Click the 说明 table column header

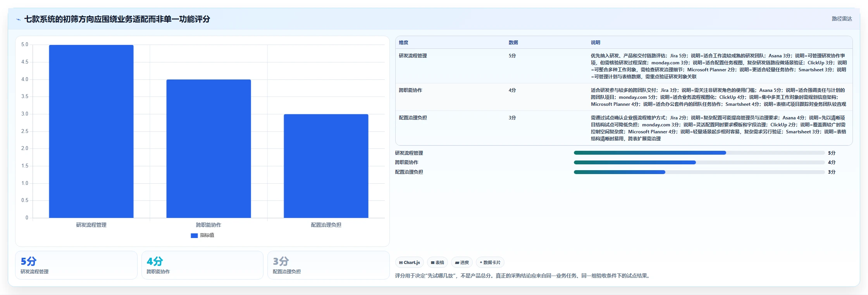[595, 43]
